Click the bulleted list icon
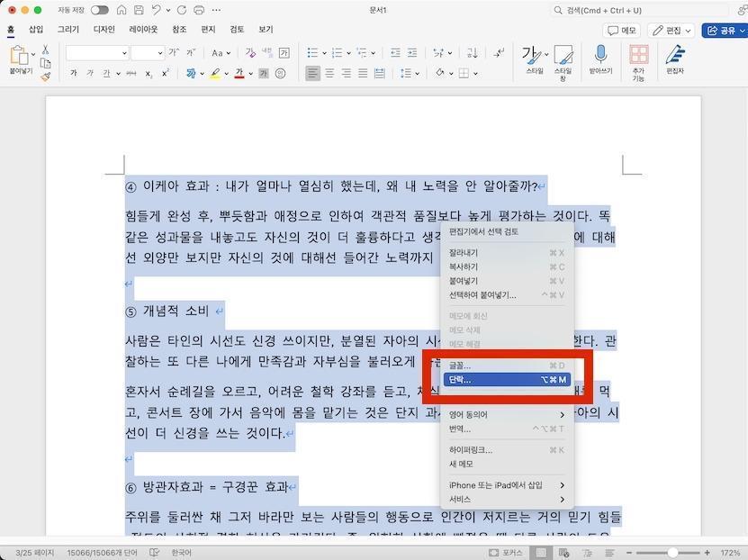 312,52
